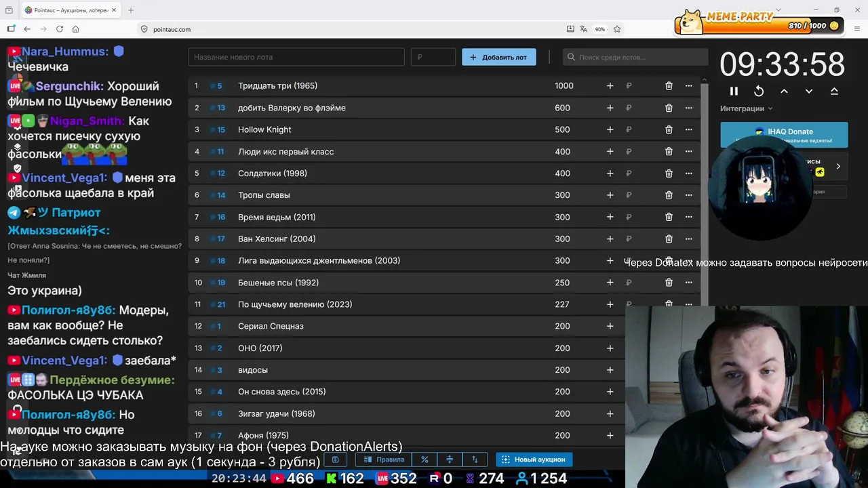Add points to Бешеные псы (1992) lot
Screen dimensions: 868x488
pos(610,283)
